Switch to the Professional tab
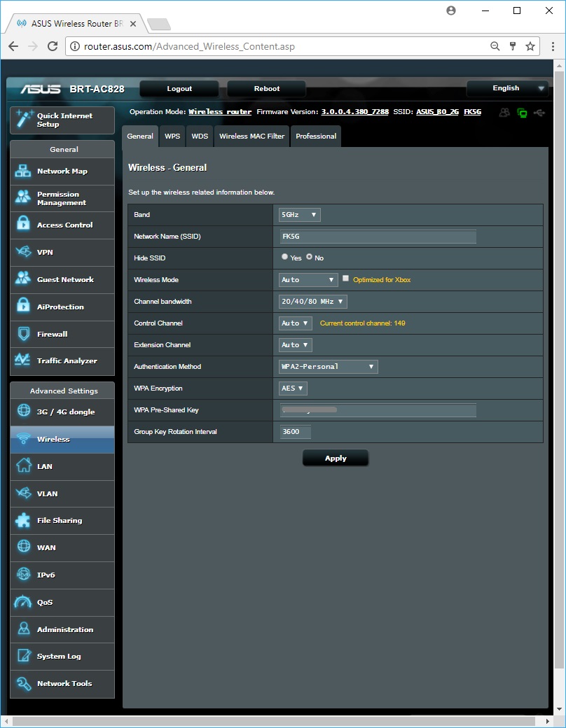This screenshot has height=728, width=566. 316,136
